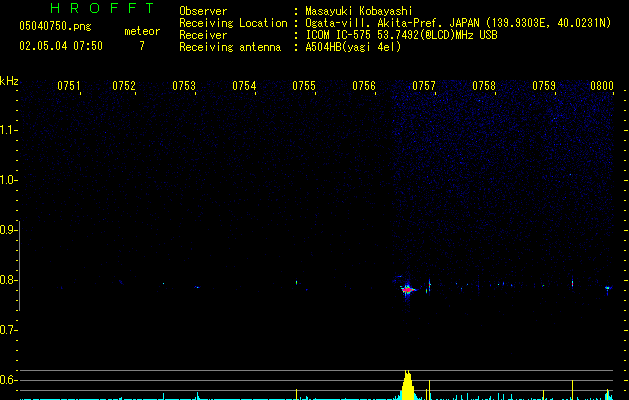Click the 0756 time marker

click(x=364, y=86)
